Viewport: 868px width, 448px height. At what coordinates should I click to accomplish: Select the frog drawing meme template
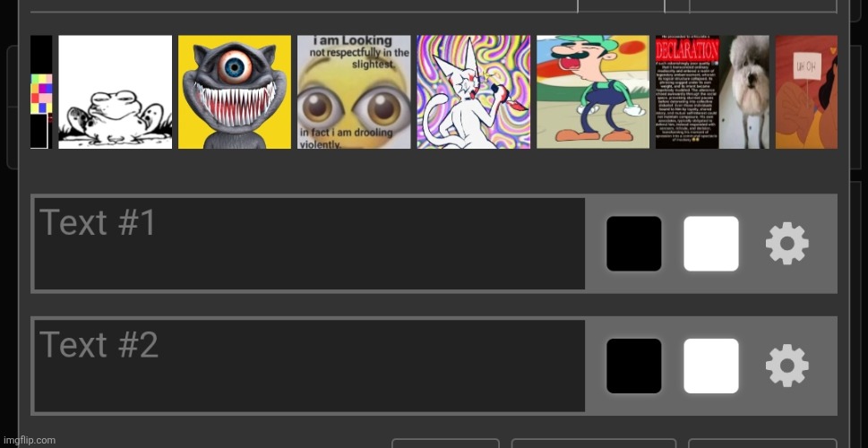(116, 92)
